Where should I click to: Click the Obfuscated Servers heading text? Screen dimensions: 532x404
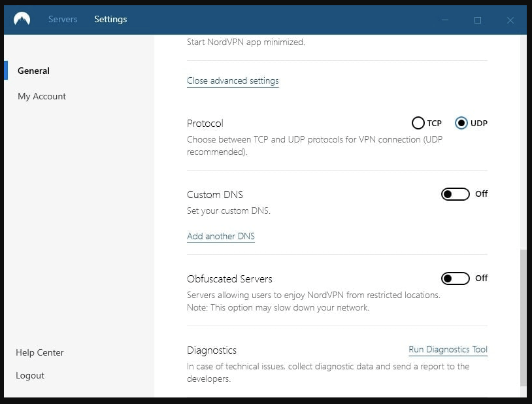pyautogui.click(x=229, y=279)
